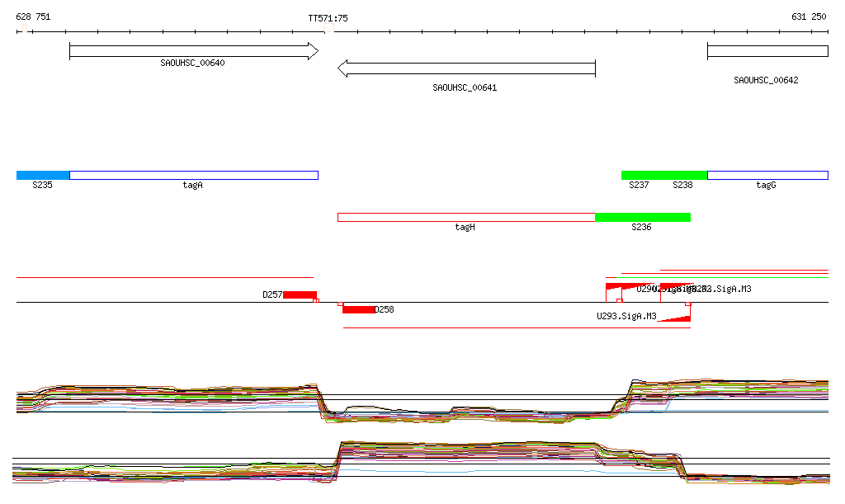Select the U293.SigA.M3 promoter triangle
This screenshot has height=504, width=845.
(676, 318)
